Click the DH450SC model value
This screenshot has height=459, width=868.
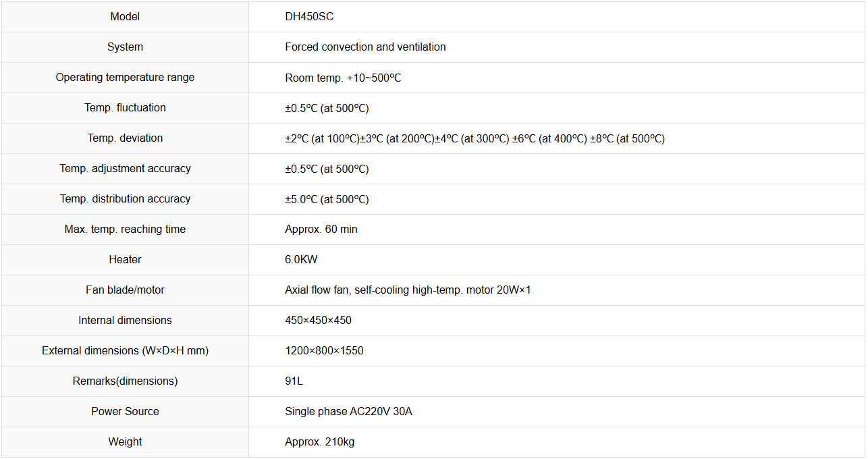pos(309,17)
